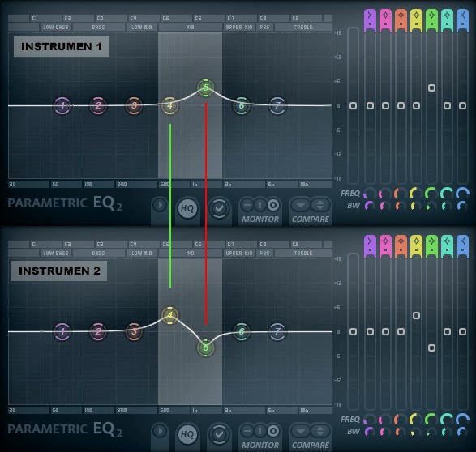Click yellow band 4 type tab, top EQ
This screenshot has width=476, height=452.
[416, 20]
